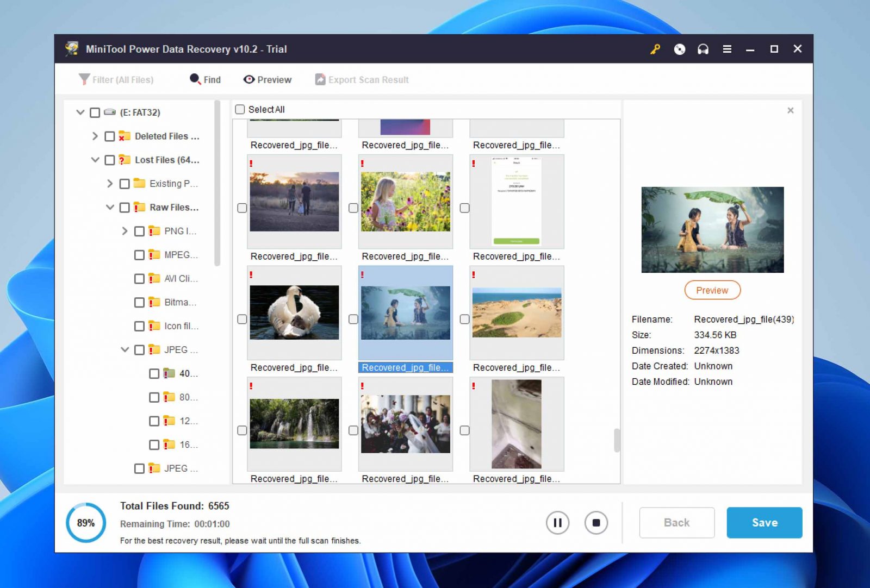Viewport: 870px width, 588px height.
Task: Select the waterfall photo thumbnail
Action: tap(294, 422)
